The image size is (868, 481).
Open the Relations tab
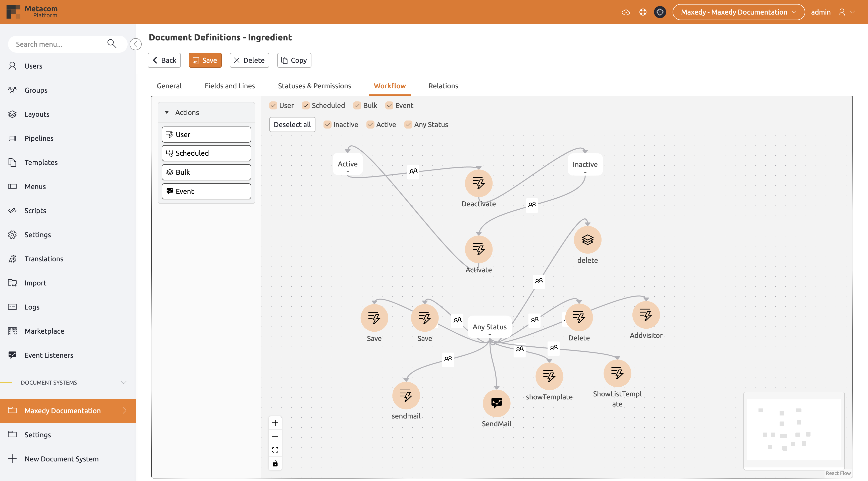[x=443, y=86]
